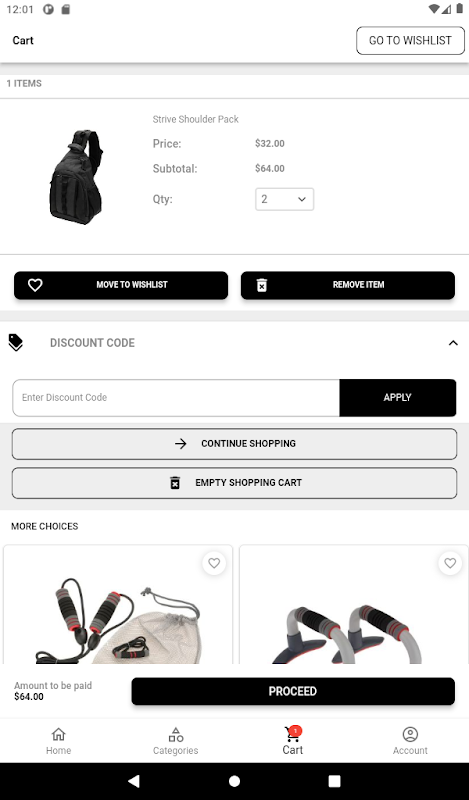Focus the Enter Discount Code field

point(176,397)
